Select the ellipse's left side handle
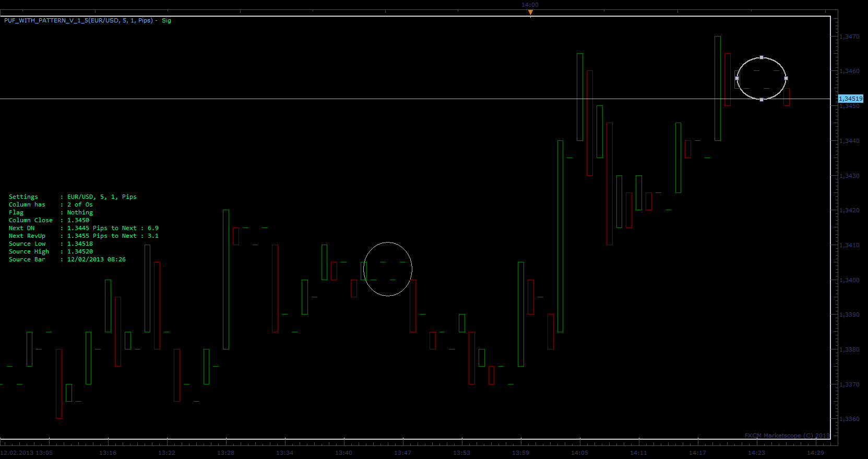This screenshot has height=459, width=868. point(737,78)
